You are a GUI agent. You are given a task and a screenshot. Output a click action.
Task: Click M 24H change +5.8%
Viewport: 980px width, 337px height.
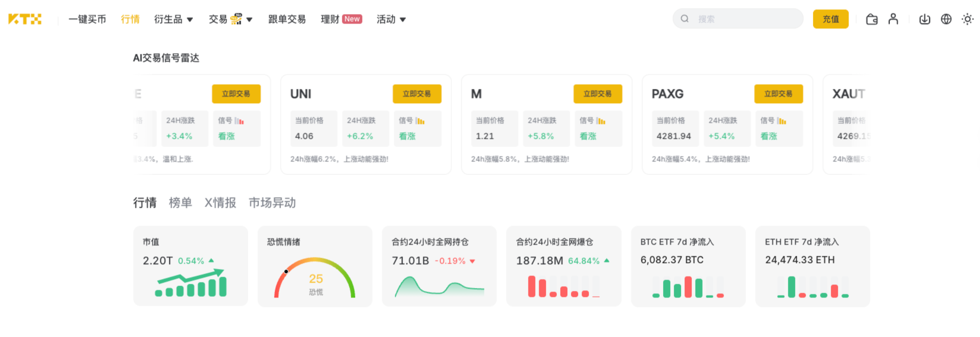pos(541,136)
